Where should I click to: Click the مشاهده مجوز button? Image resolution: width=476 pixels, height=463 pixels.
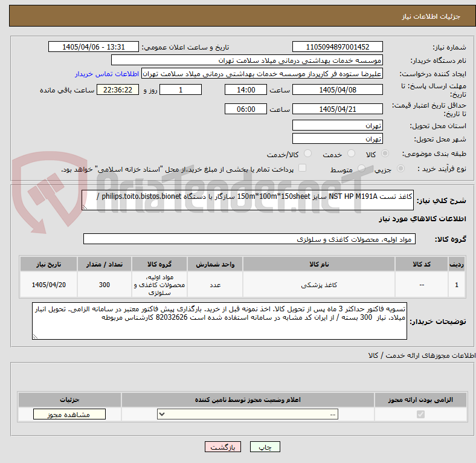[69, 415]
